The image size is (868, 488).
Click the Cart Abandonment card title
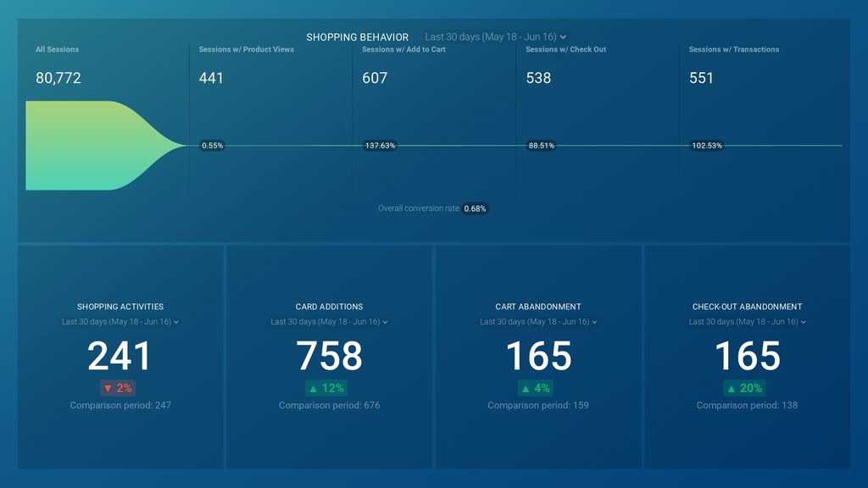click(537, 307)
